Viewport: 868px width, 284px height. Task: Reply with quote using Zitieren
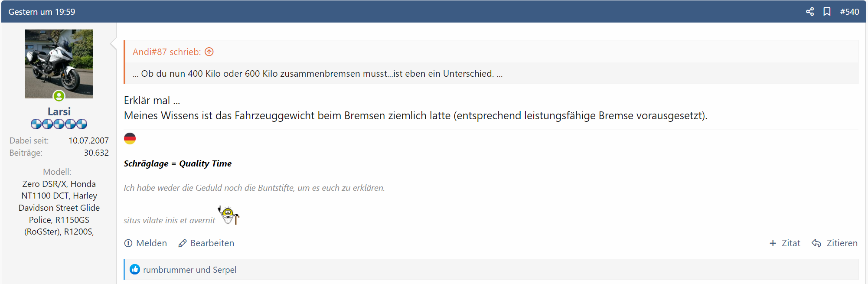tap(835, 243)
